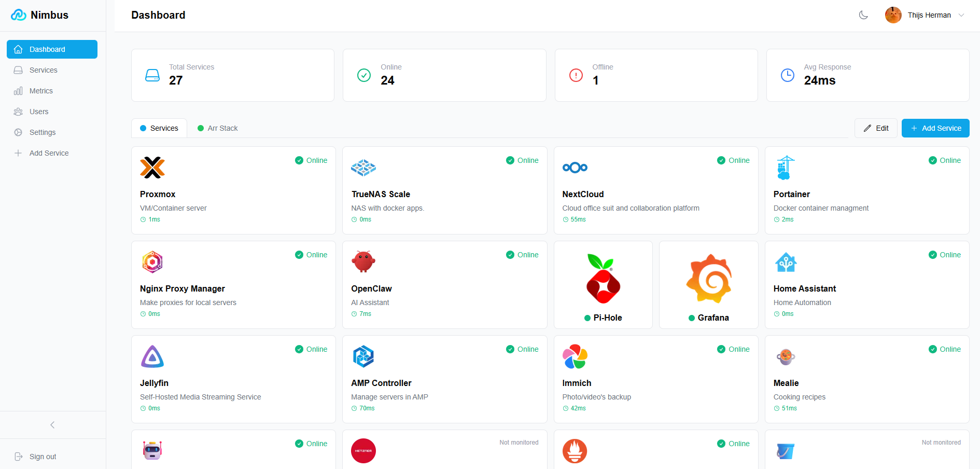Click the red Hetzner logo
This screenshot has height=469, width=980.
click(363, 451)
